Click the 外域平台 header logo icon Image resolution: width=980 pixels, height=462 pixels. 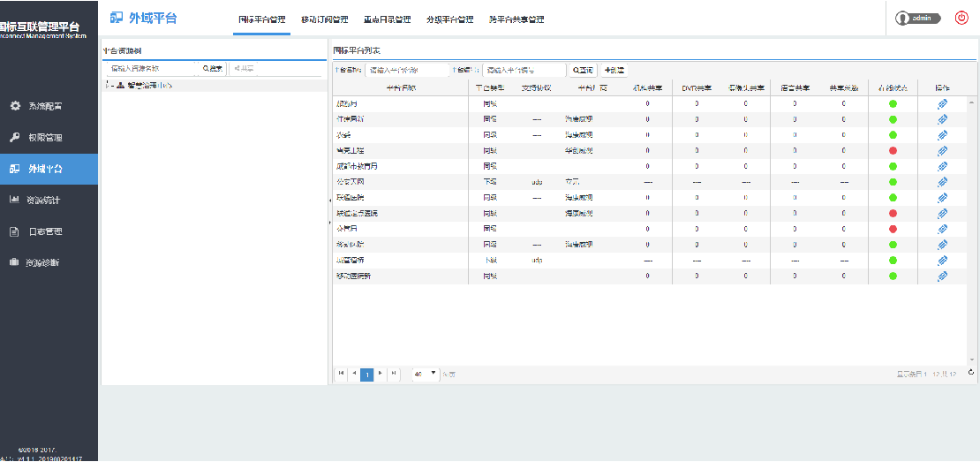click(117, 19)
